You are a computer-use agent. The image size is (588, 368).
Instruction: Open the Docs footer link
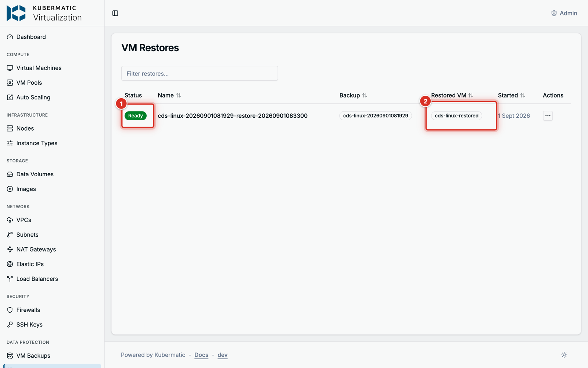pos(201,355)
